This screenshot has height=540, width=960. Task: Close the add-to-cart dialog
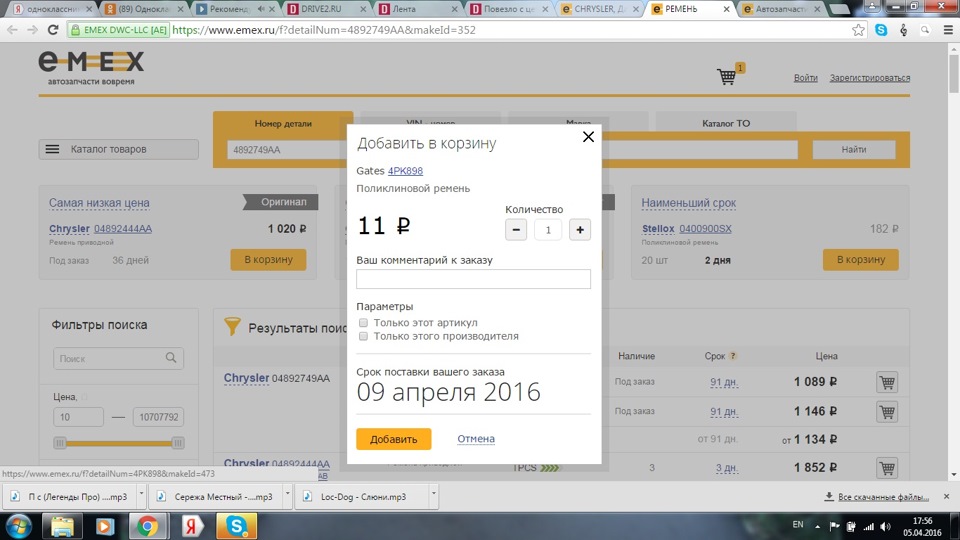point(588,137)
